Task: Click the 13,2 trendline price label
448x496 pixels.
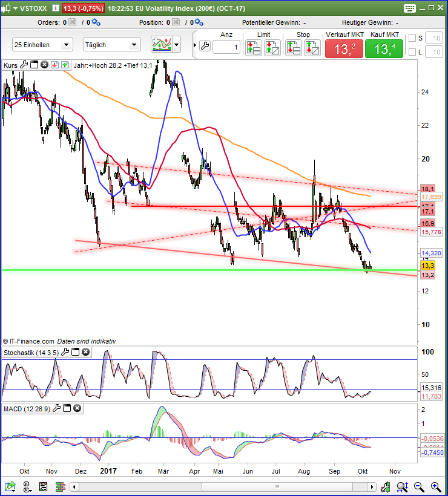Action: 427,275
